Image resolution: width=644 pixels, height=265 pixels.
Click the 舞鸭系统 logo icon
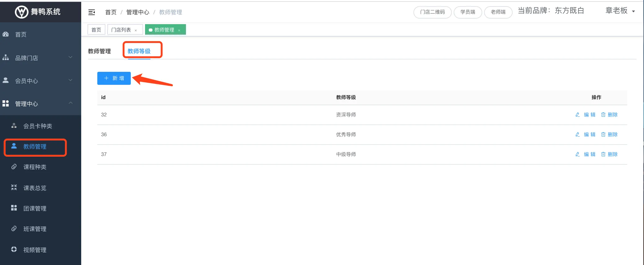tap(21, 12)
